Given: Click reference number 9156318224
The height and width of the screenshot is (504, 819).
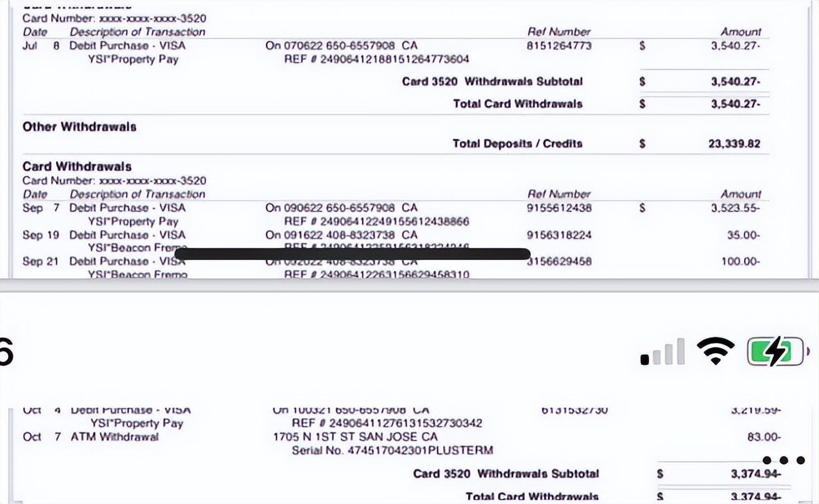Looking at the screenshot, I should (559, 235).
